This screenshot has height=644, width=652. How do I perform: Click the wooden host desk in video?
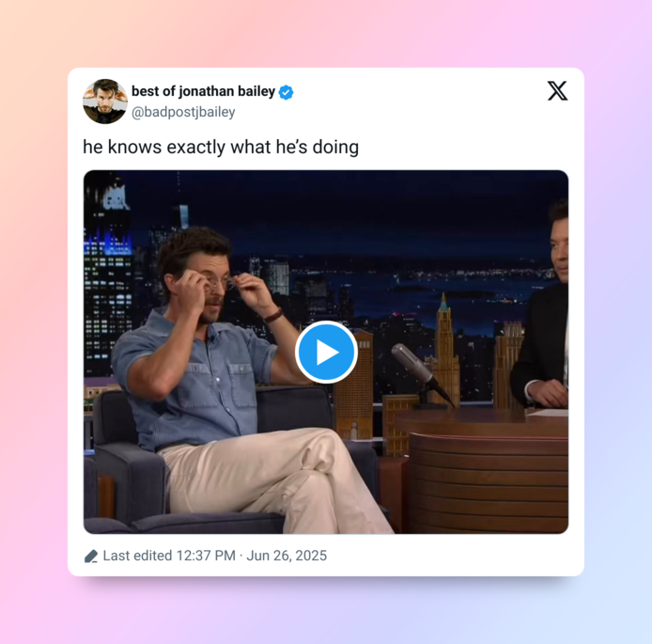[x=482, y=470]
